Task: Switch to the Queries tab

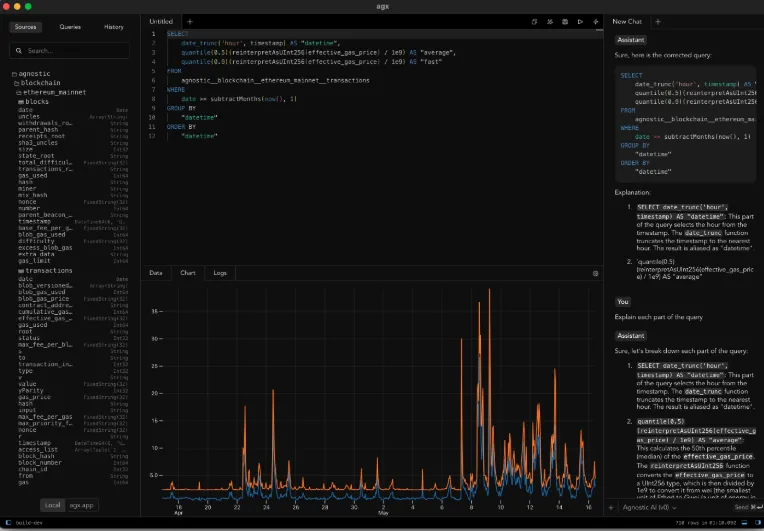Action: tap(70, 27)
